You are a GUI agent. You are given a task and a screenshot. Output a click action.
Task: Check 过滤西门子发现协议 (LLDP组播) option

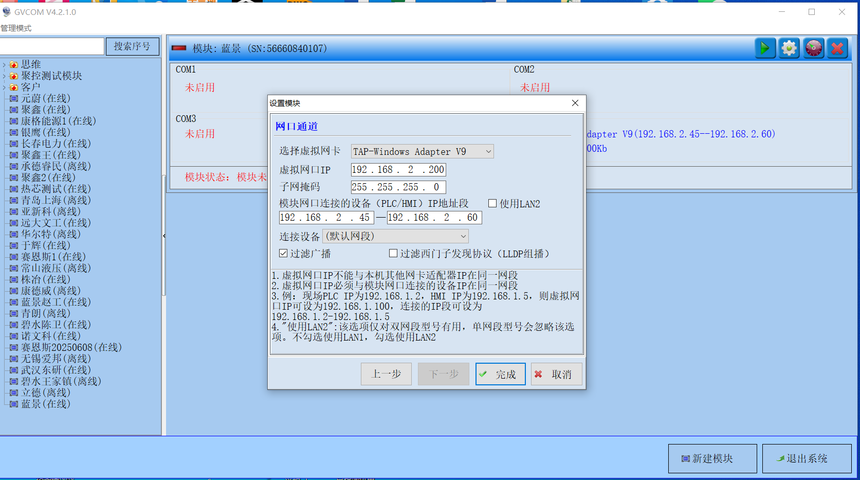coord(393,253)
